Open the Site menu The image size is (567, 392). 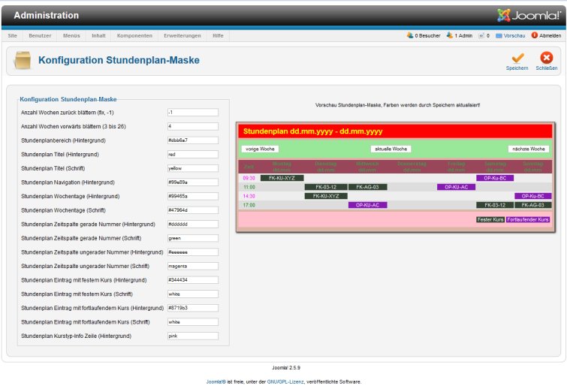(x=13, y=35)
